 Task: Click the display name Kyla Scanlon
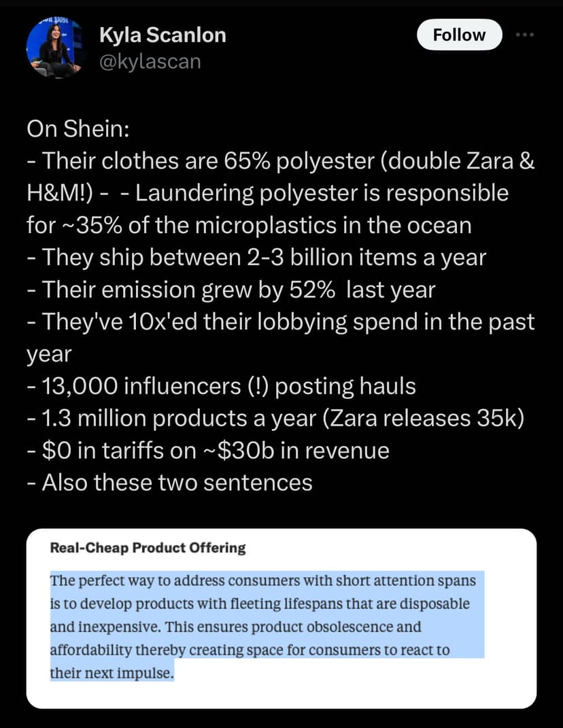pos(163,35)
